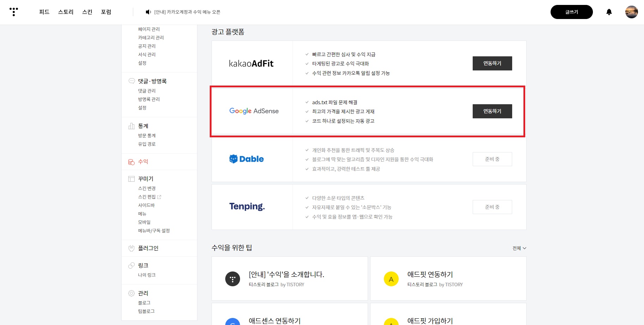Select the 플러그인 sidebar menu
Viewport: 644px width, 325px height.
pos(148,248)
